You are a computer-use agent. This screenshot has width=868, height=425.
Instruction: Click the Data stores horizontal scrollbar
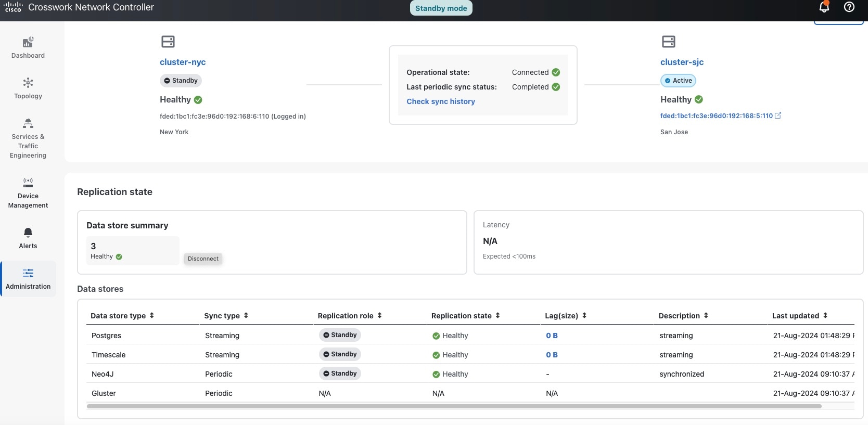pyautogui.click(x=454, y=406)
